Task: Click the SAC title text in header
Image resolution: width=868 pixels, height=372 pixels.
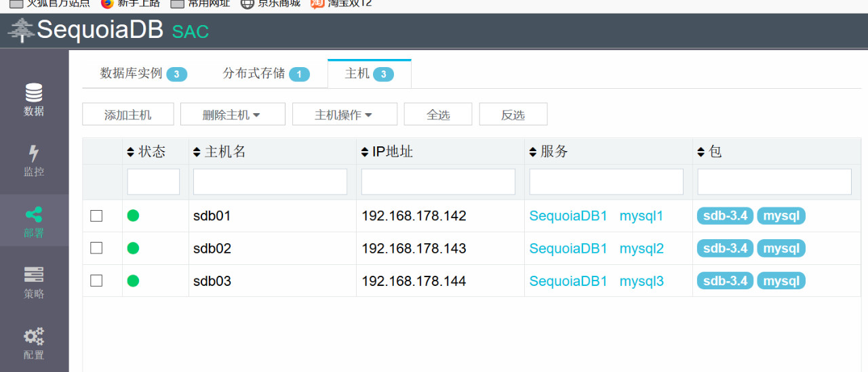Action: [x=190, y=32]
